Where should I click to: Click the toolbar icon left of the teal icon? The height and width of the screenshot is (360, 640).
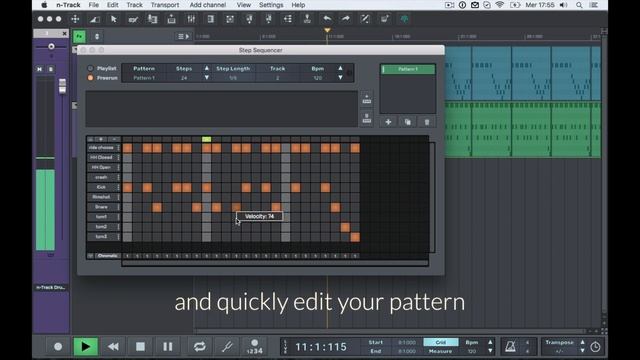[x=384, y=19]
